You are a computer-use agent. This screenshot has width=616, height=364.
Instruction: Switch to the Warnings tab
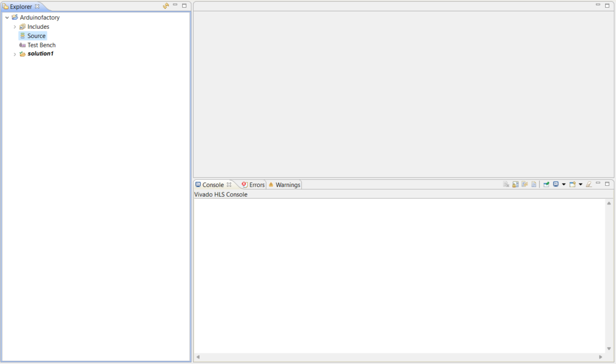point(287,185)
